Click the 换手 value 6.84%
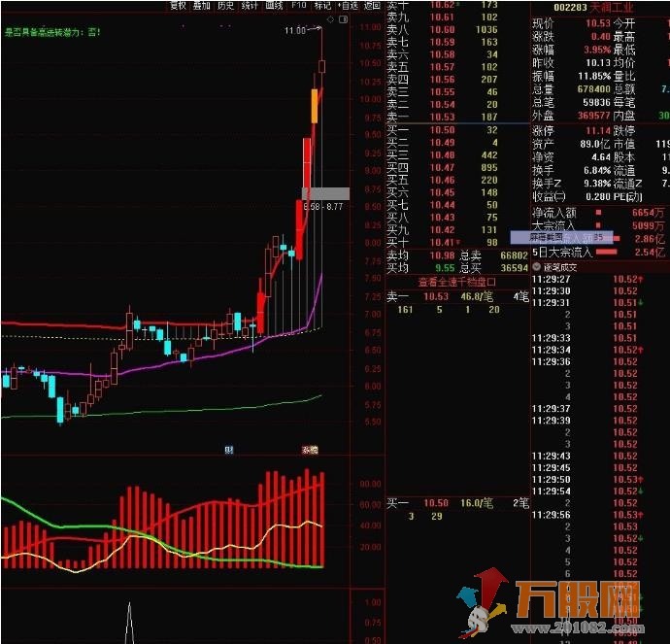This screenshot has width=670, height=644. tap(597, 171)
